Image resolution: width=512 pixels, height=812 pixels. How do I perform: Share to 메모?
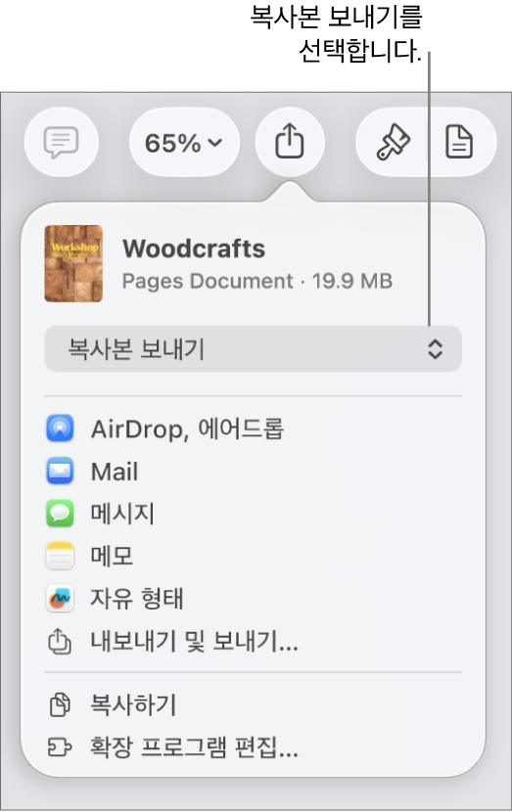(112, 557)
